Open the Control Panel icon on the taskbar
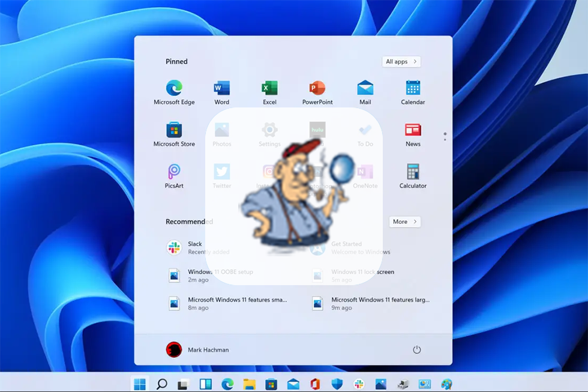Screen dimensions: 588x392 coord(425,384)
